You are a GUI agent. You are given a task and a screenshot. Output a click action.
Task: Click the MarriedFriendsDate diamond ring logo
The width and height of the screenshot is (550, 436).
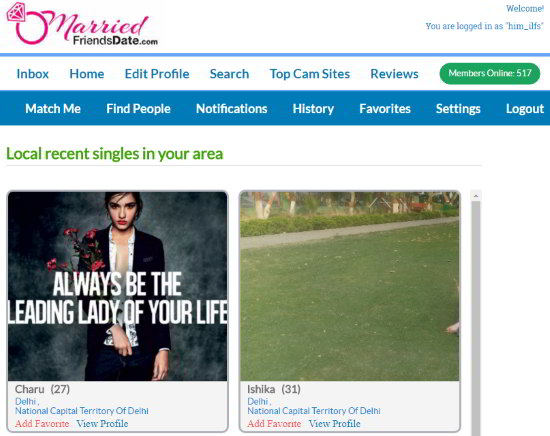(82, 25)
